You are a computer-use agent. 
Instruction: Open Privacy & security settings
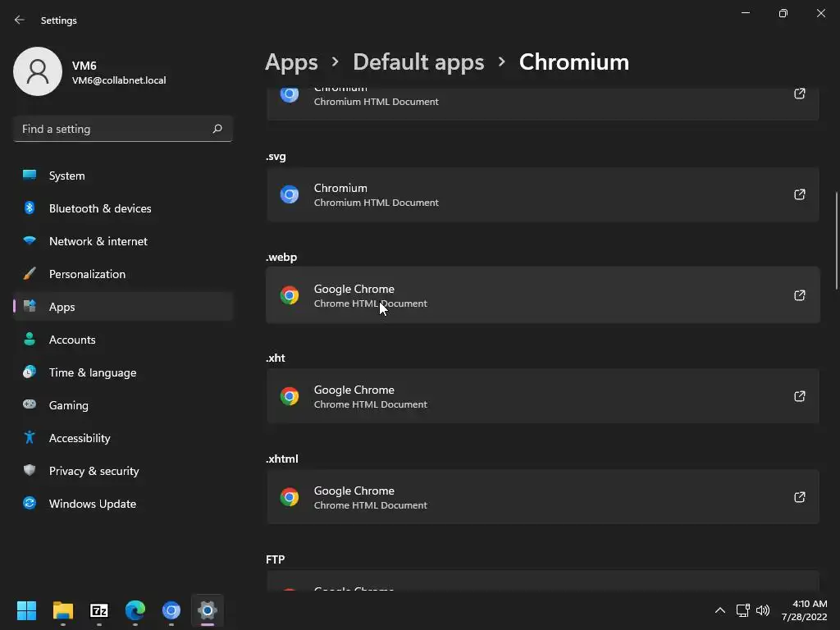(123, 471)
